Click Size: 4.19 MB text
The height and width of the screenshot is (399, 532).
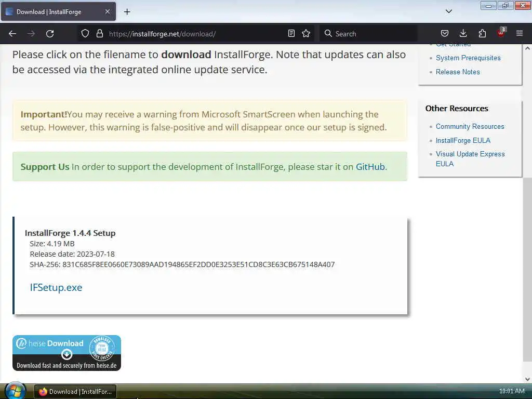pos(52,244)
